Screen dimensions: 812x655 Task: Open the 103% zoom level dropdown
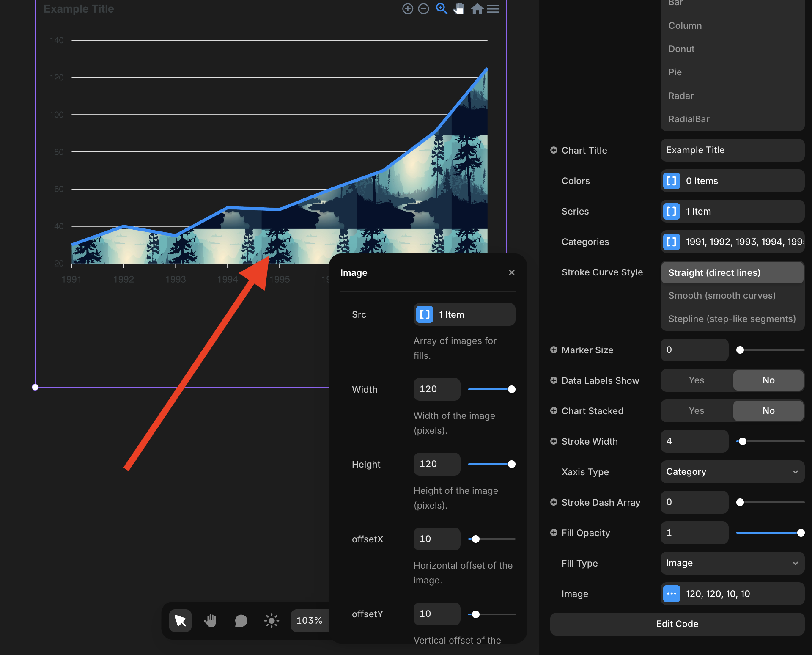(x=309, y=621)
